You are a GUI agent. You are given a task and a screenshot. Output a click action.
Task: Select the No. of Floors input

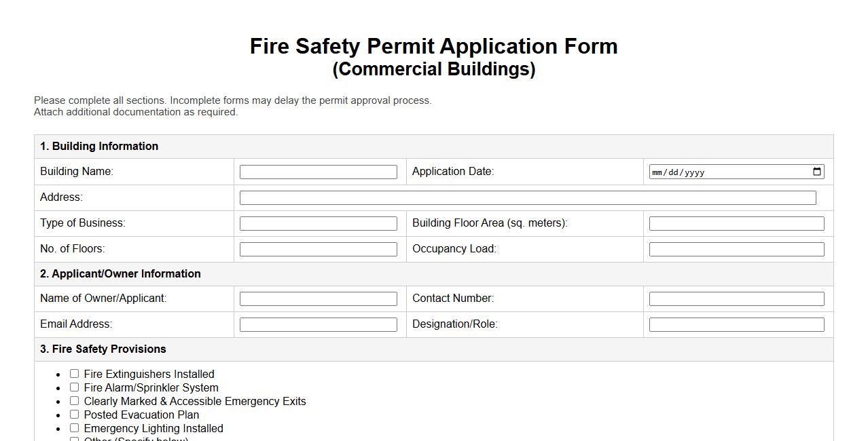point(318,248)
